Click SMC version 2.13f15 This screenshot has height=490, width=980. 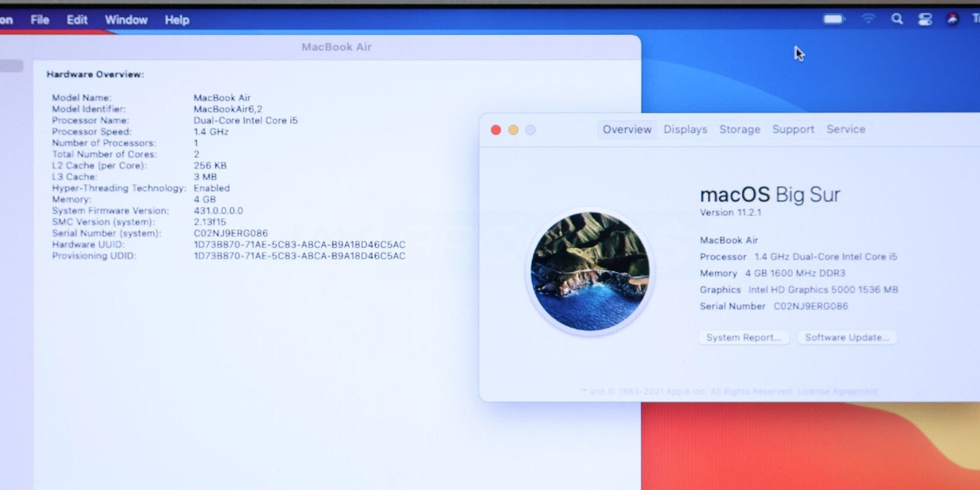(209, 222)
